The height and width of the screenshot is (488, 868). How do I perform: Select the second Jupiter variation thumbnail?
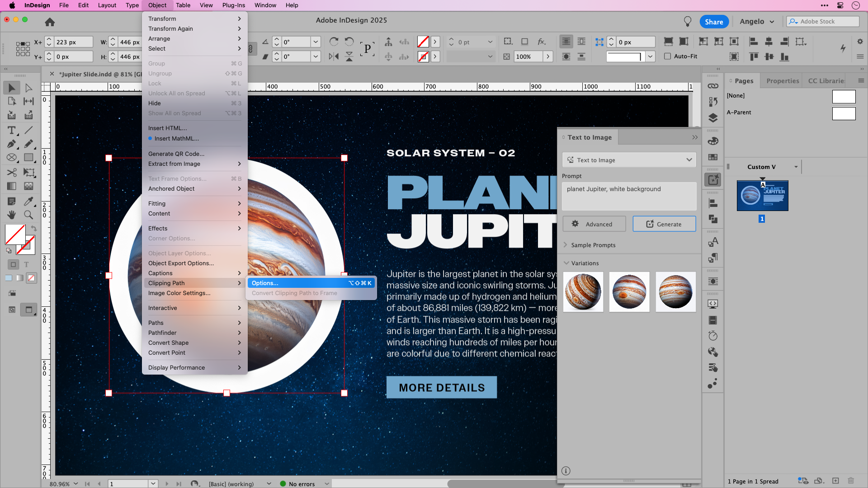pos(629,291)
